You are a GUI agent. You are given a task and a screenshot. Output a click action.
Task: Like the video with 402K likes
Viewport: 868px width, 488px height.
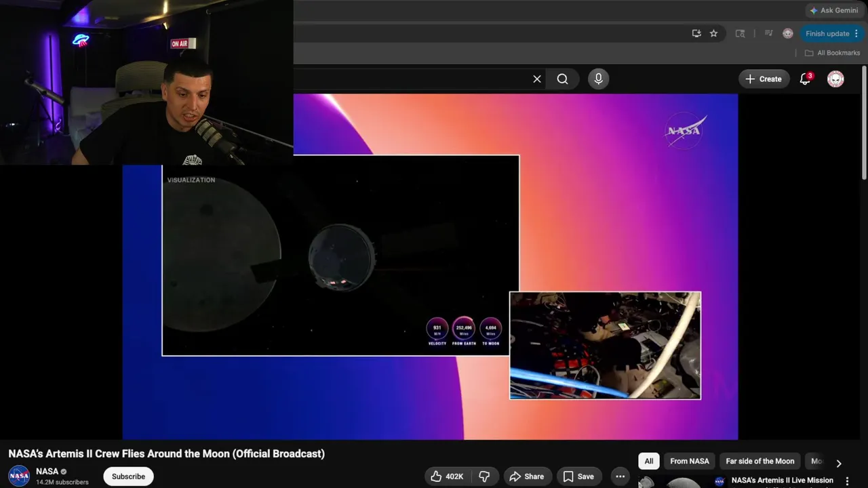(x=447, y=476)
